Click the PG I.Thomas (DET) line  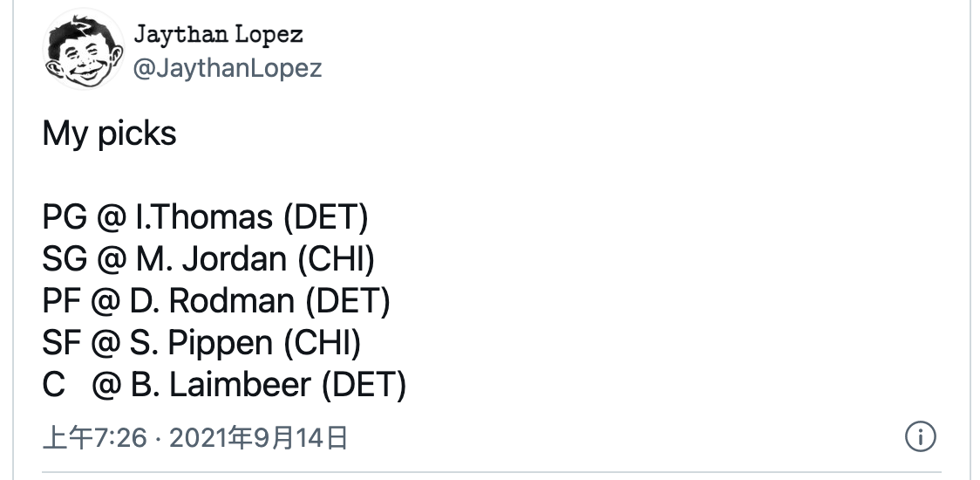[206, 218]
